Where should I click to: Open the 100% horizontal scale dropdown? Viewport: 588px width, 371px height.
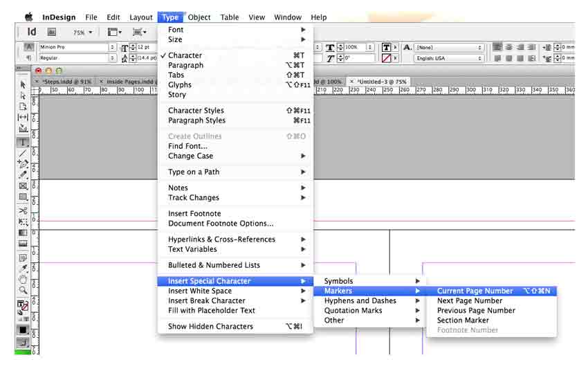(370, 47)
